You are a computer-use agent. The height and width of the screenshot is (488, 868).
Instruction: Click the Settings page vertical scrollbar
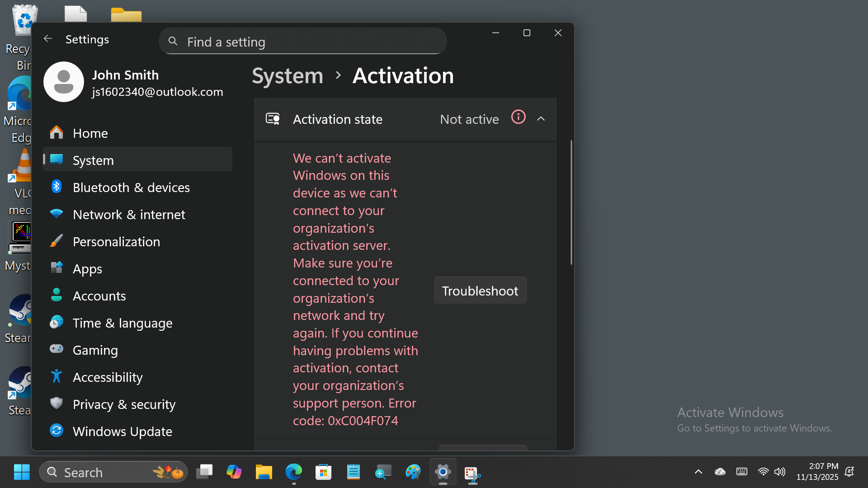pos(571,202)
